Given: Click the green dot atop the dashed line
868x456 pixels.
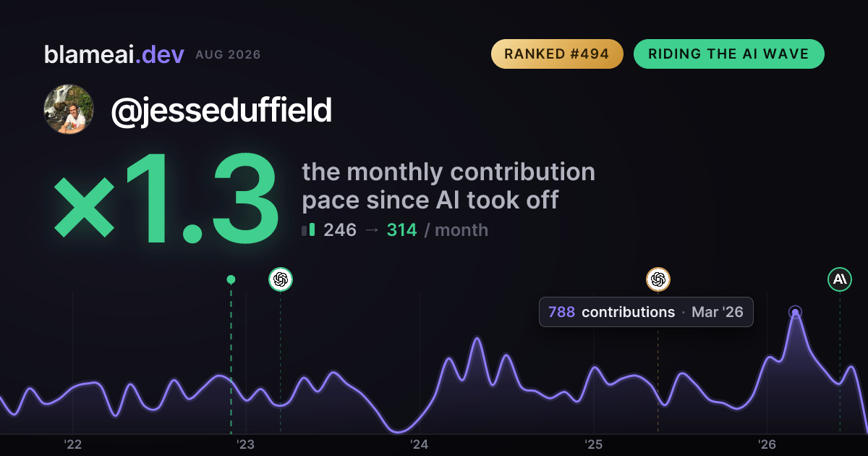Looking at the screenshot, I should coord(231,279).
